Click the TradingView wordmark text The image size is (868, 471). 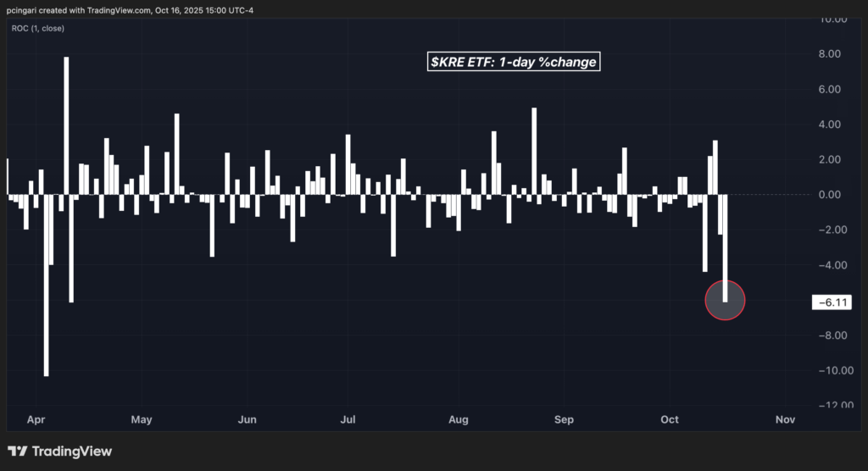72,452
